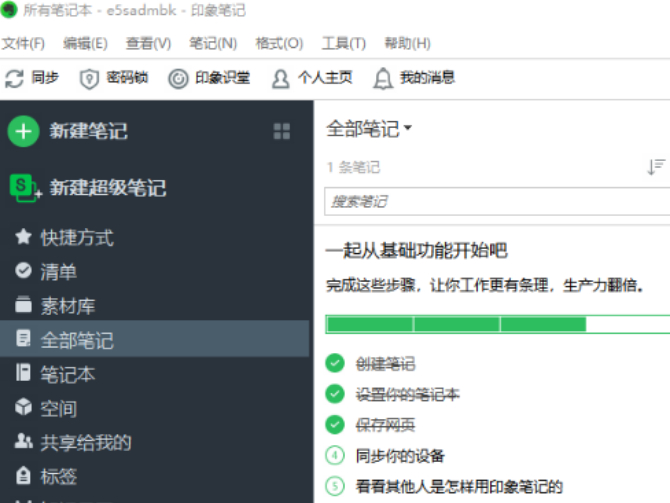Toggle the 保存网页 completed check

tap(335, 425)
